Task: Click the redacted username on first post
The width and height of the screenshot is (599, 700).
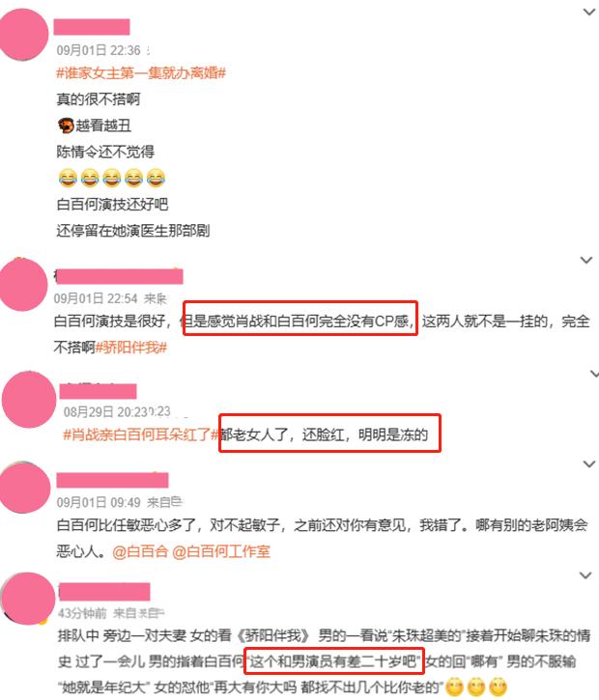Action: coord(92,27)
